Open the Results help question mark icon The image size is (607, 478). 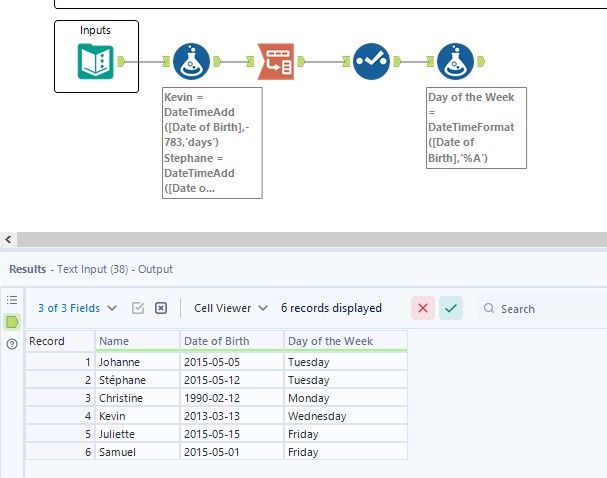13,344
